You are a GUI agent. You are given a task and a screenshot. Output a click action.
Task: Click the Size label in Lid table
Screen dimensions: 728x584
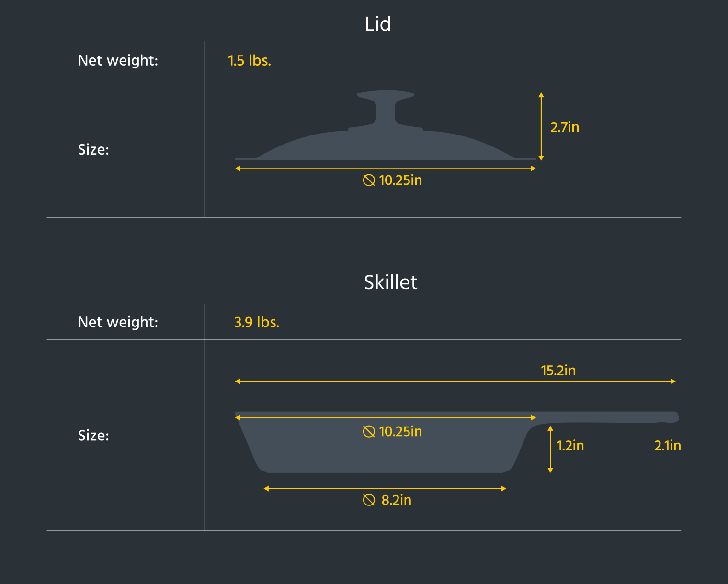[x=93, y=150]
